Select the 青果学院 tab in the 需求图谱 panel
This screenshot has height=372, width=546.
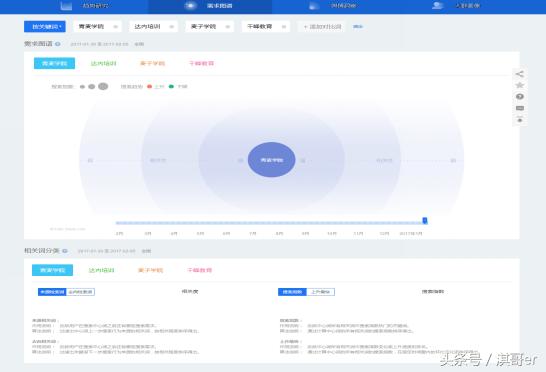pos(54,63)
